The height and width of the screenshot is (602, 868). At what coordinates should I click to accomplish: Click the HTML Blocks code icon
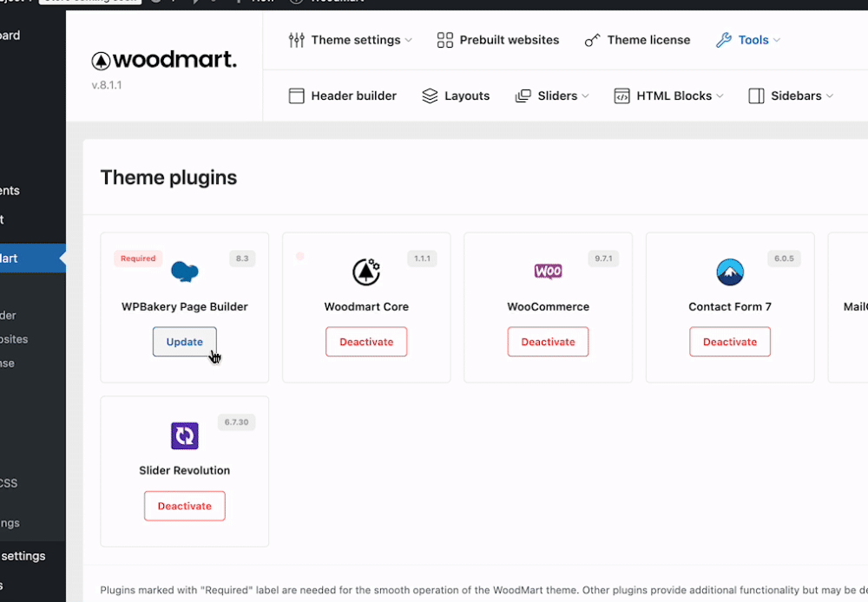pyautogui.click(x=621, y=95)
